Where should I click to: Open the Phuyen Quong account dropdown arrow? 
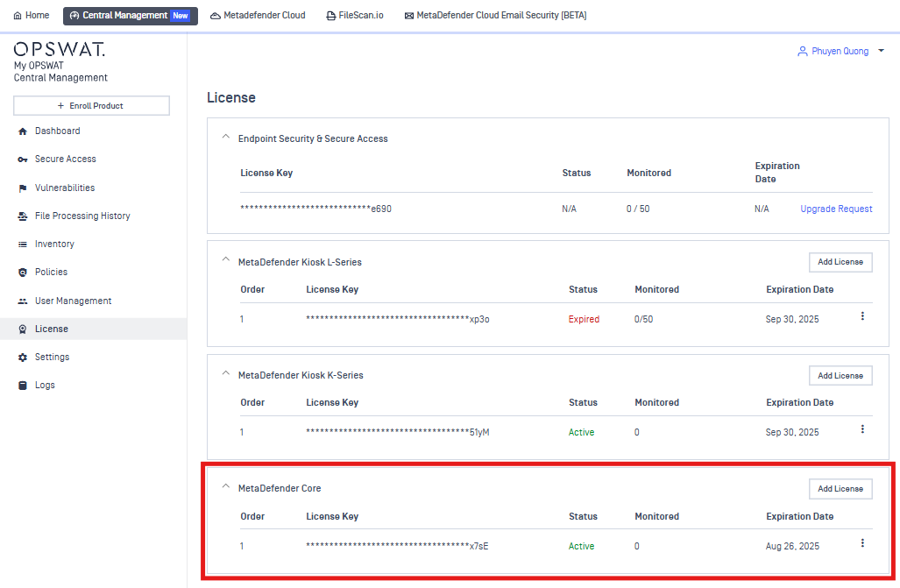coord(881,51)
